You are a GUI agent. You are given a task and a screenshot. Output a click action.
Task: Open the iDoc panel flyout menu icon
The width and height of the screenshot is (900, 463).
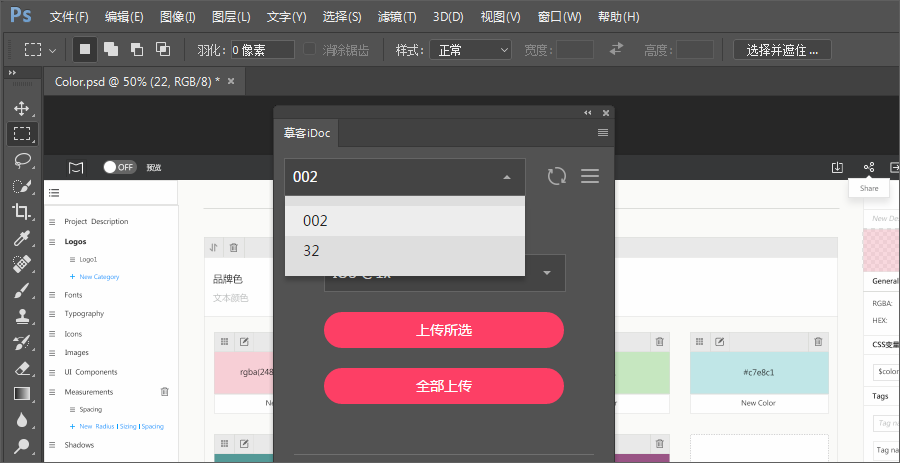(603, 133)
